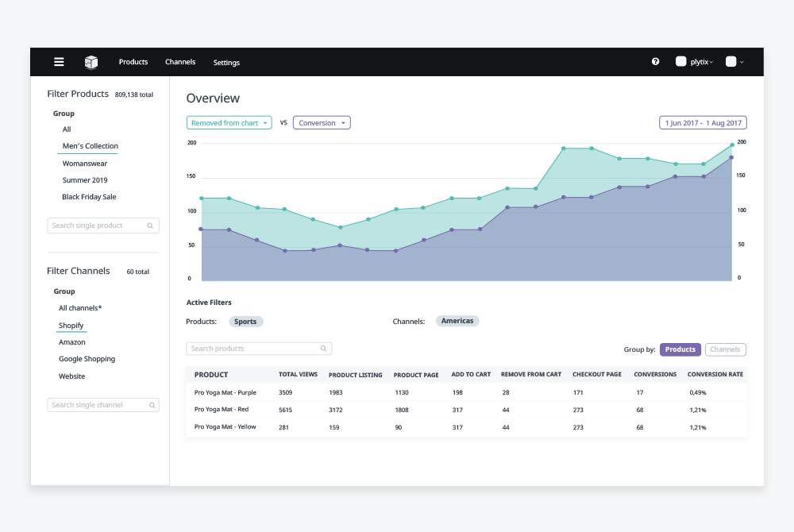Open the Products nav menu

click(x=133, y=62)
